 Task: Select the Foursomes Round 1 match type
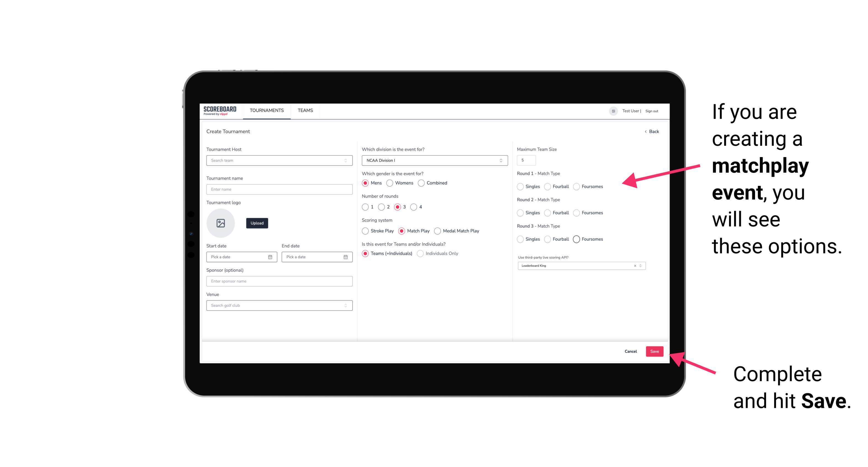pos(577,186)
